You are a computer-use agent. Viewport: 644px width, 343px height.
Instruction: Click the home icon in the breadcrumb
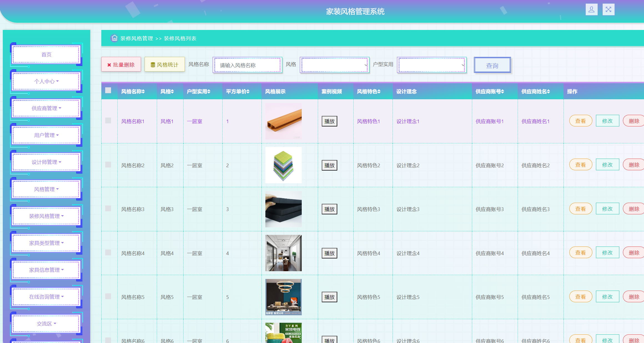(114, 38)
